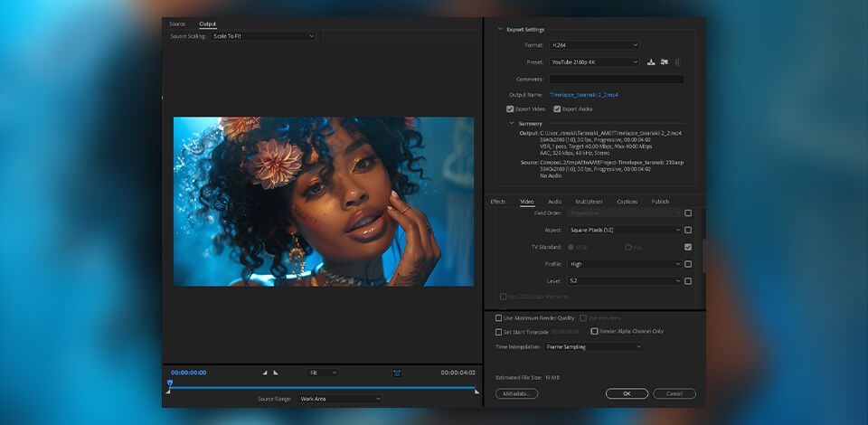Click the Video settings vertical scrollbar
The width and height of the screenshot is (868, 425).
[x=704, y=256]
